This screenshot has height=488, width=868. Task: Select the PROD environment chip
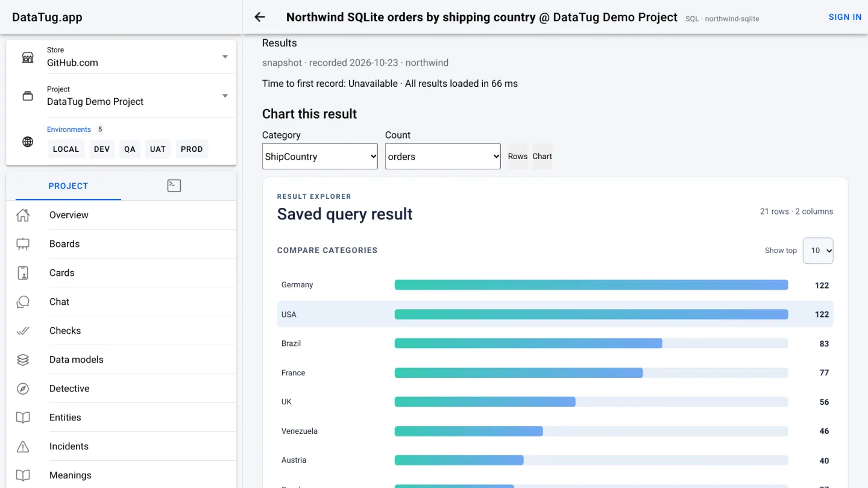(x=192, y=149)
